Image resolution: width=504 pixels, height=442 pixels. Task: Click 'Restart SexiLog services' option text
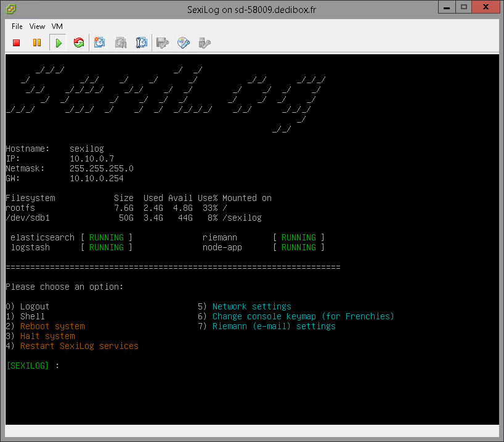[79, 346]
